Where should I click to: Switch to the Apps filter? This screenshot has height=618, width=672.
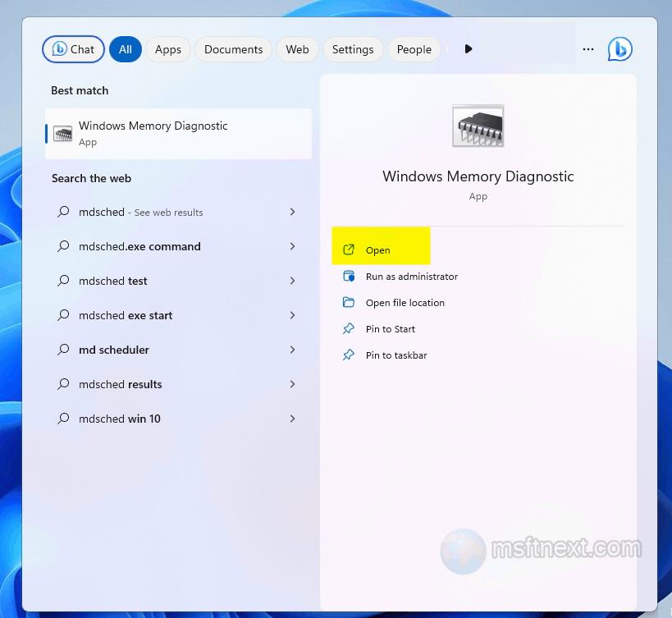coord(168,49)
